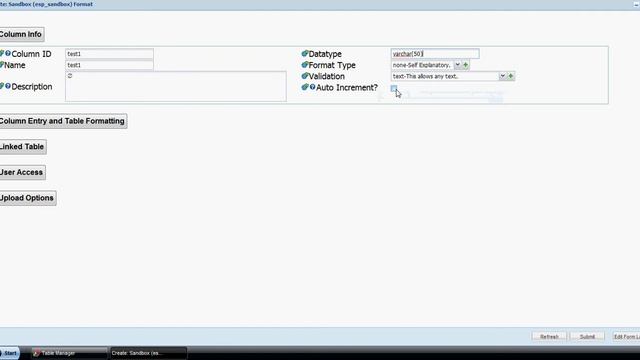Switch to Create: Sandbox taskbar item
The width and height of the screenshot is (640, 360).
pyautogui.click(x=148, y=353)
